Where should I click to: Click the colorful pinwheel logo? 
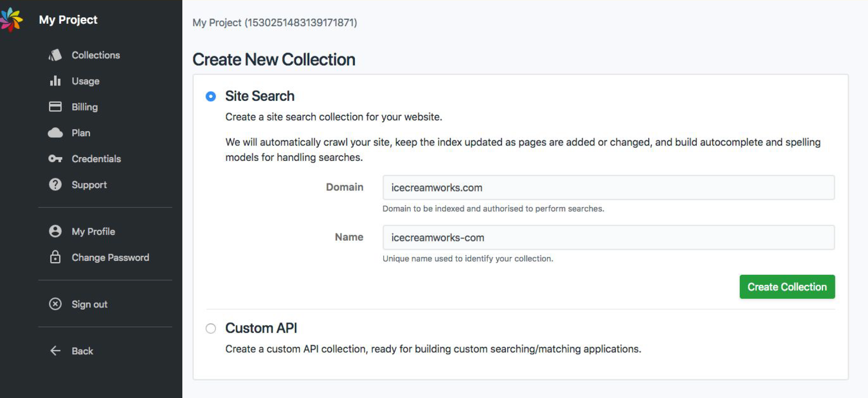click(11, 19)
